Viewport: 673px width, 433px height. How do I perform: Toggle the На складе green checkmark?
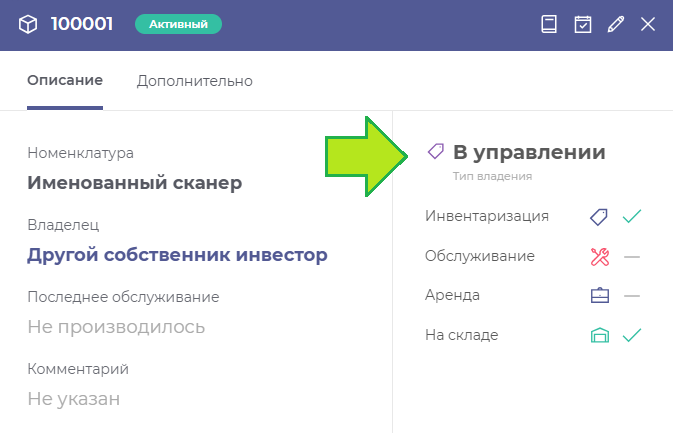pos(631,336)
